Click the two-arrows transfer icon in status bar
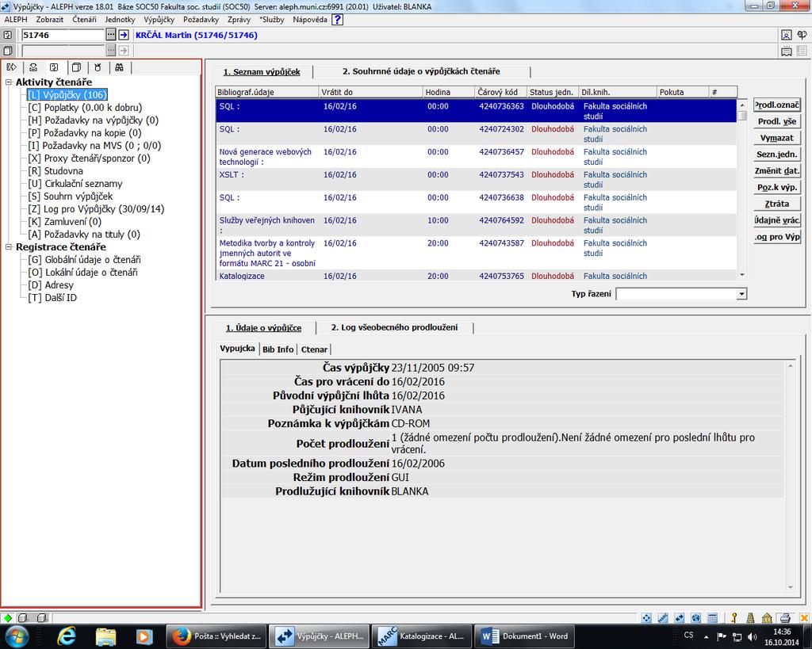Viewport: 812px width, 649px height. pos(680,618)
